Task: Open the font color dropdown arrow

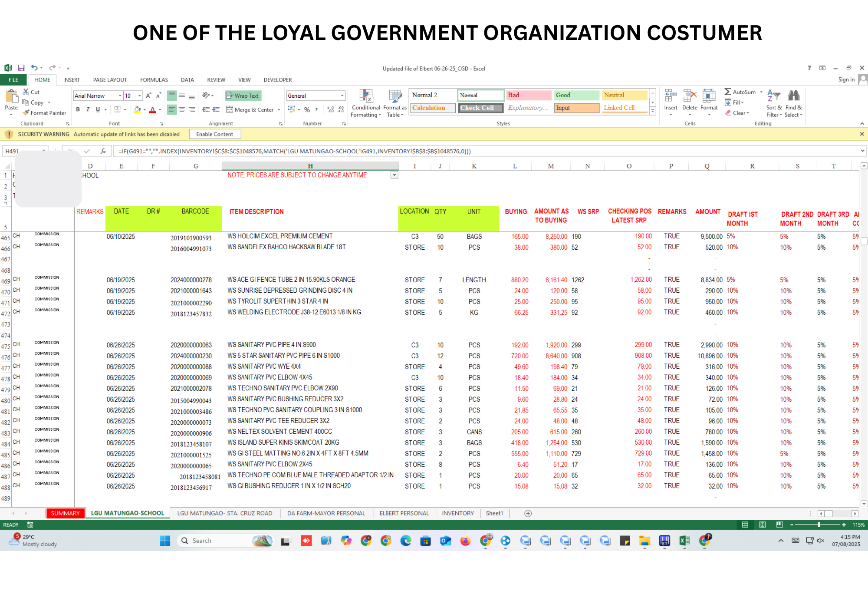Action: (x=160, y=110)
